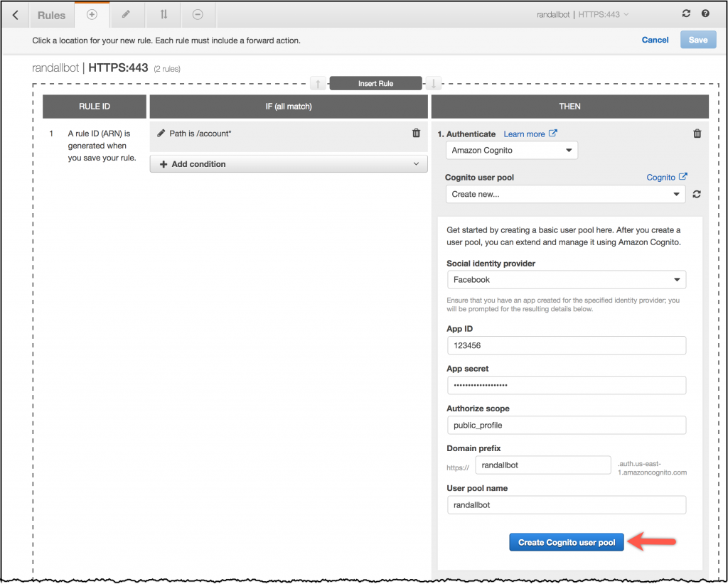Viewport: 728px width, 584px height.
Task: Select the add rule plus tab
Action: click(x=92, y=15)
